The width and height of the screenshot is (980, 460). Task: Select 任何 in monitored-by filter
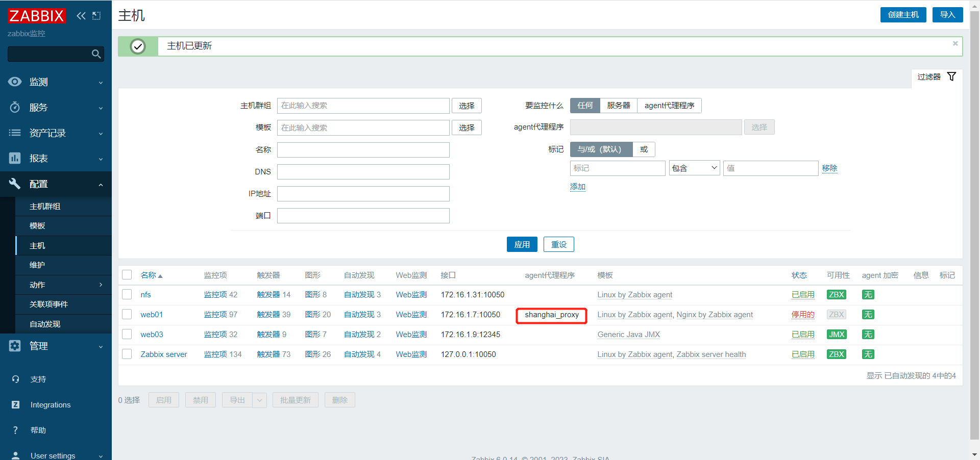point(585,106)
